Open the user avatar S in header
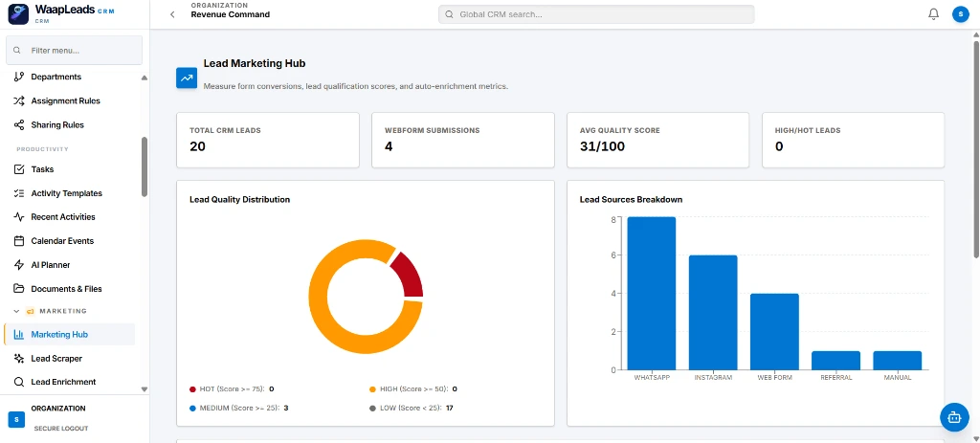The image size is (980, 443). pyautogui.click(x=960, y=13)
